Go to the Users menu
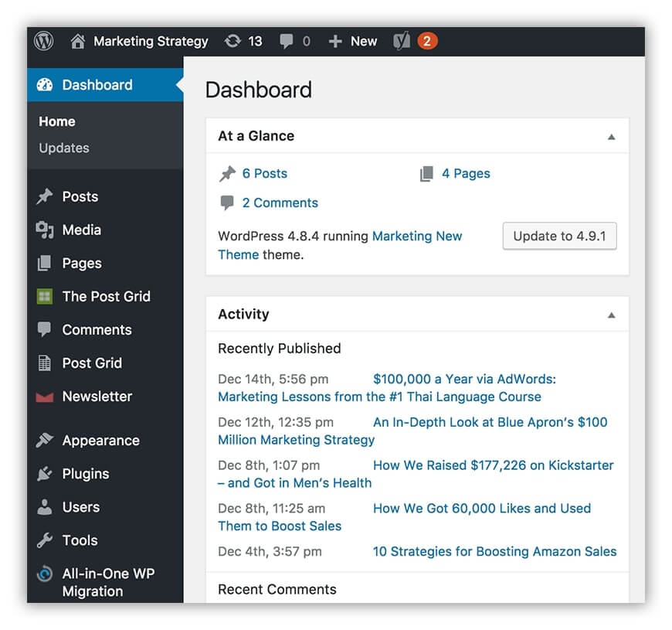 coord(80,507)
